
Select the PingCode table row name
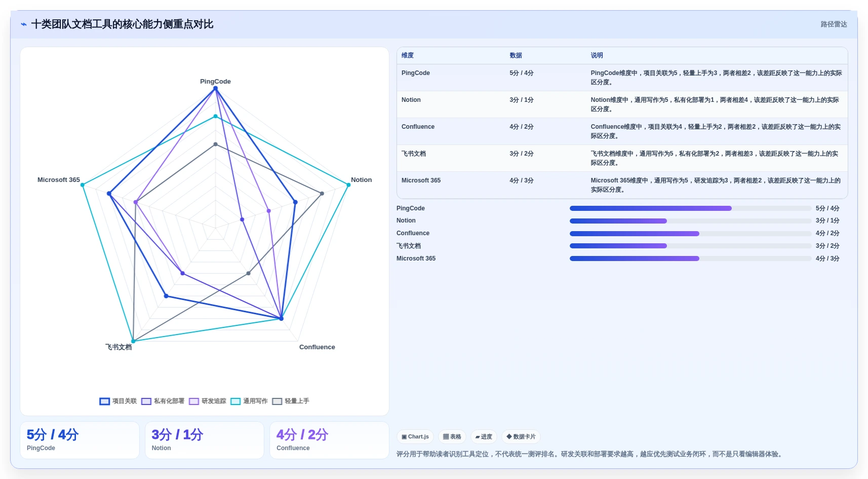tap(416, 73)
